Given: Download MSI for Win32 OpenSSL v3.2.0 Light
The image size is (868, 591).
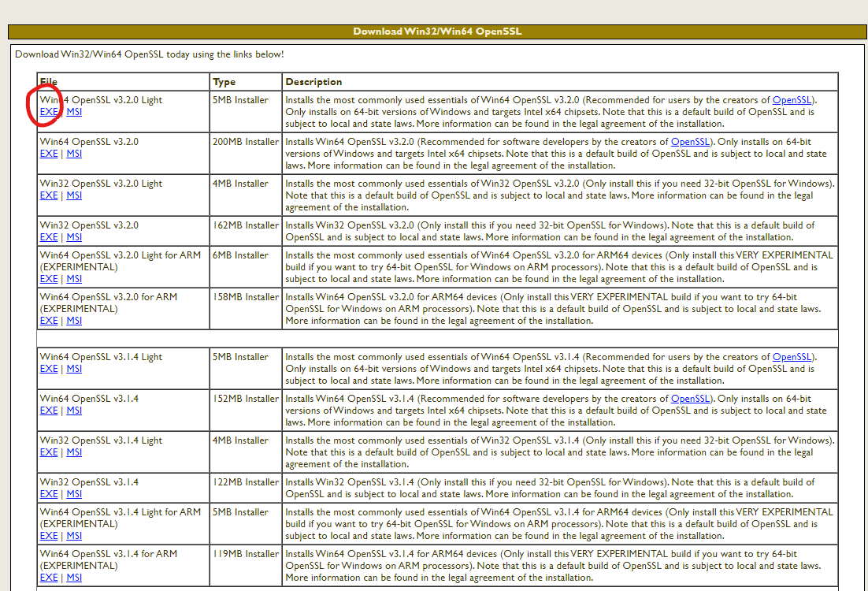Looking at the screenshot, I should click(x=74, y=195).
